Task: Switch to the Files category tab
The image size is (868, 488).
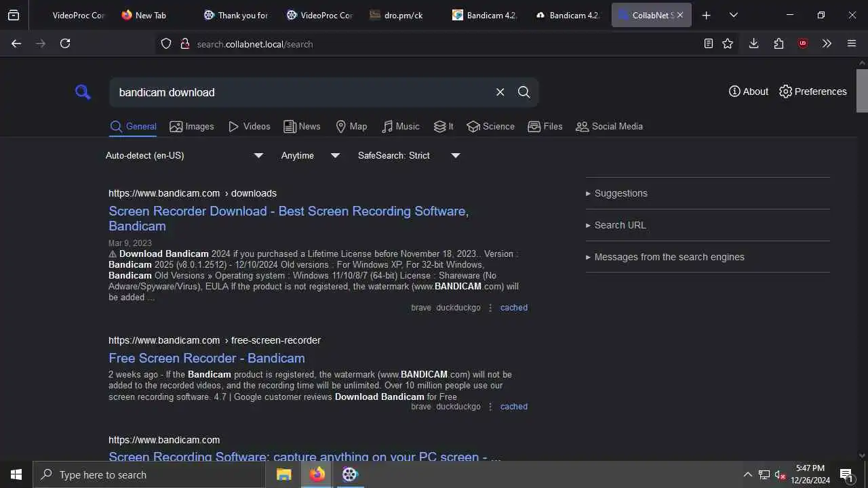Action: click(545, 126)
